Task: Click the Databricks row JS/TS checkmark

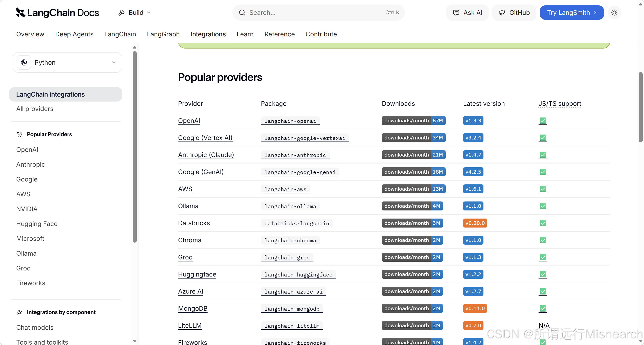Action: 543,223
